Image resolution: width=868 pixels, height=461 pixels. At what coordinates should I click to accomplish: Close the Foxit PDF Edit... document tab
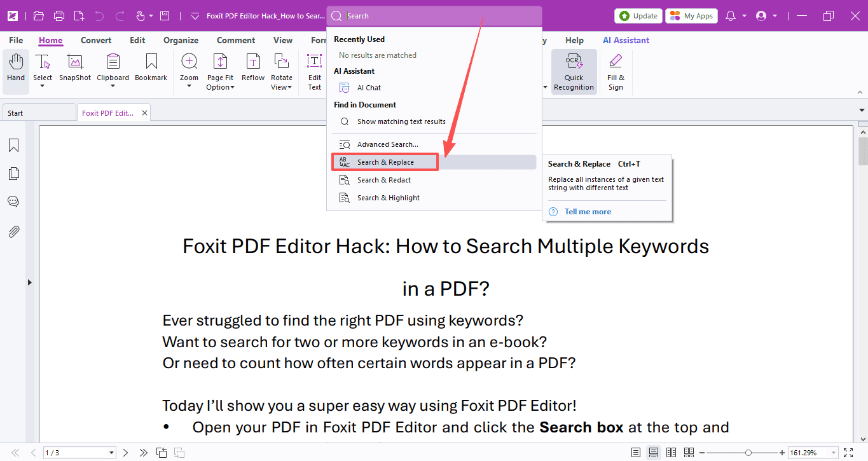[x=144, y=113]
